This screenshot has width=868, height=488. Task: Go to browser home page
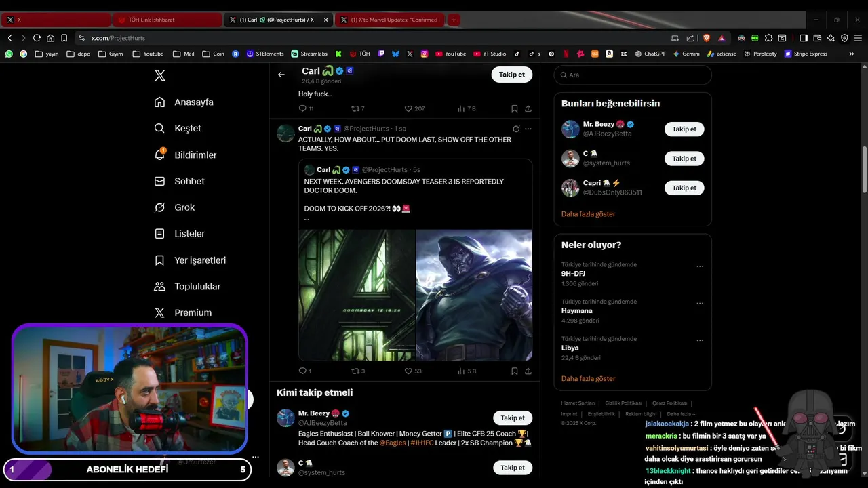tap(50, 38)
